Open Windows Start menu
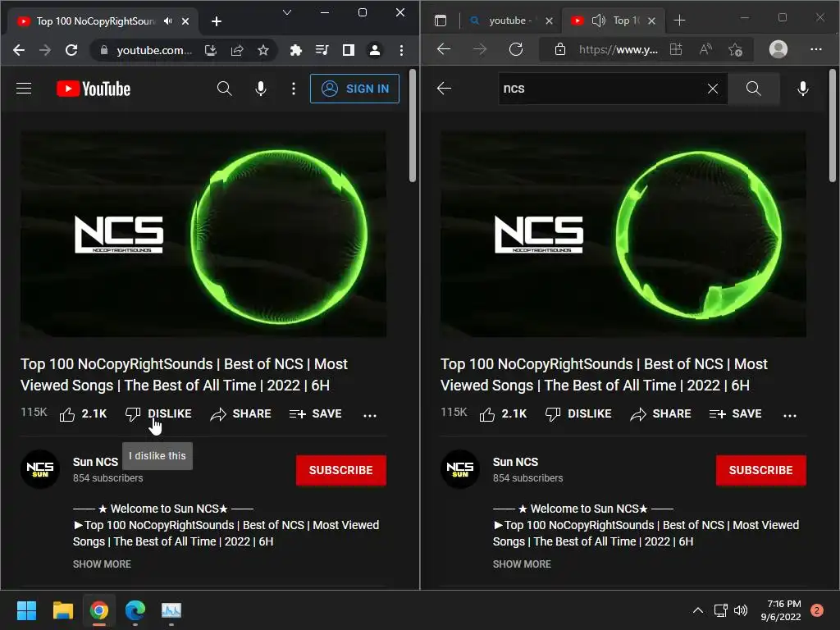 pos(26,610)
